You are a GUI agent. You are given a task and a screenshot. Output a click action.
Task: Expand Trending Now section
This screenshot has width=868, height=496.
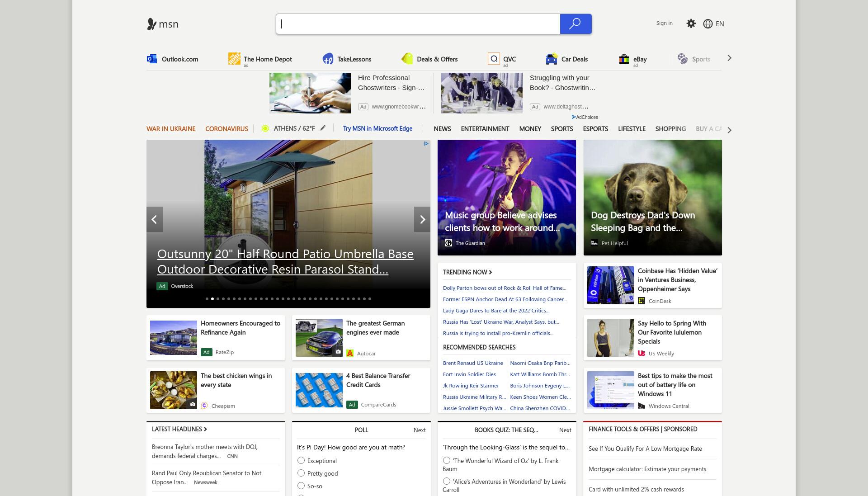[467, 272]
